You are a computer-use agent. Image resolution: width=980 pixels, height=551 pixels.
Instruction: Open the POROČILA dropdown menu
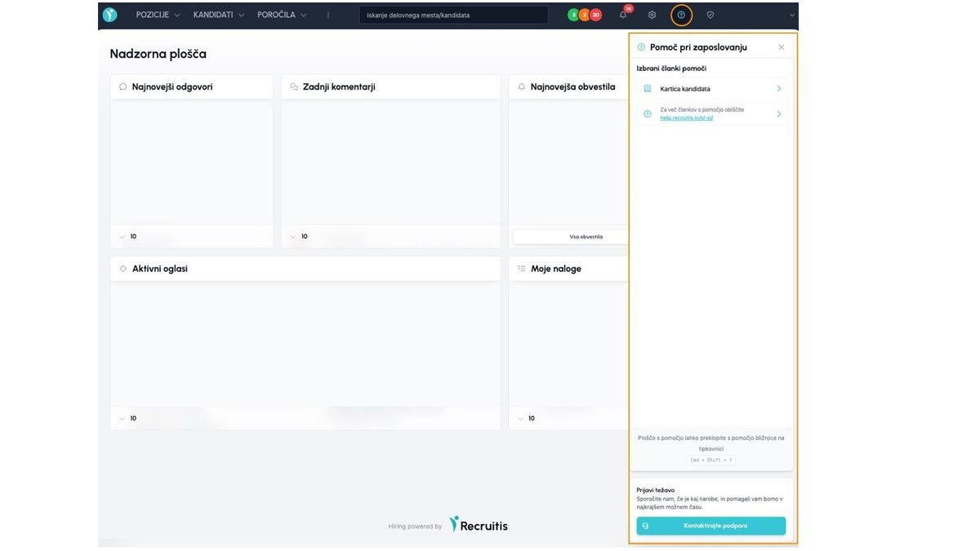coord(282,15)
